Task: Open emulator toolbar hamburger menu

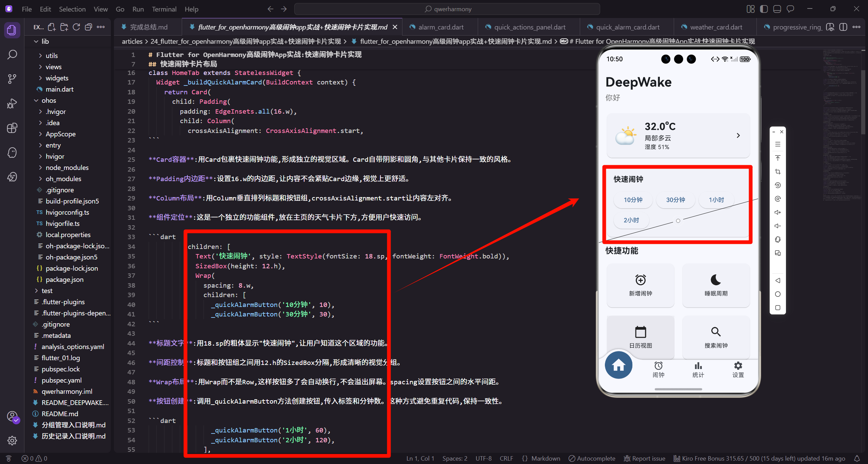Action: (778, 144)
